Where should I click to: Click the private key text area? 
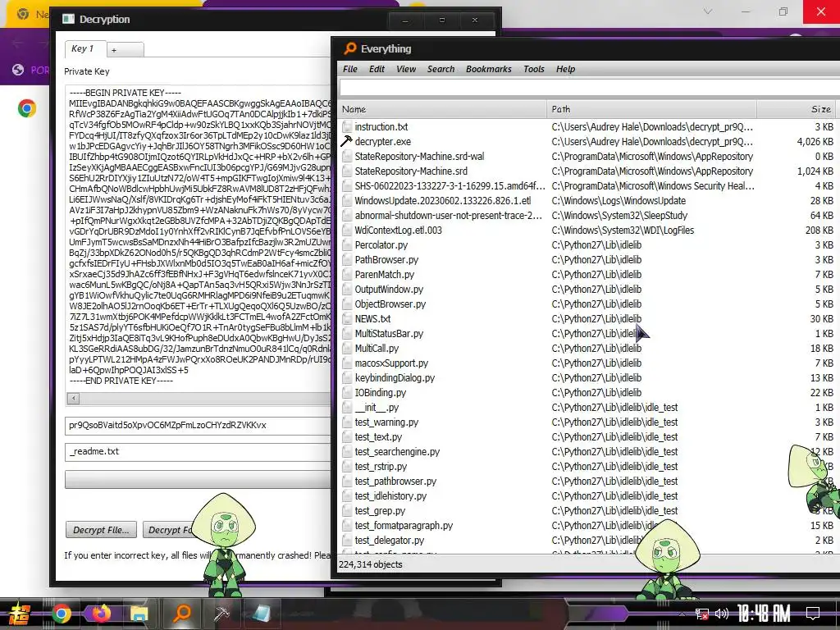click(x=199, y=239)
